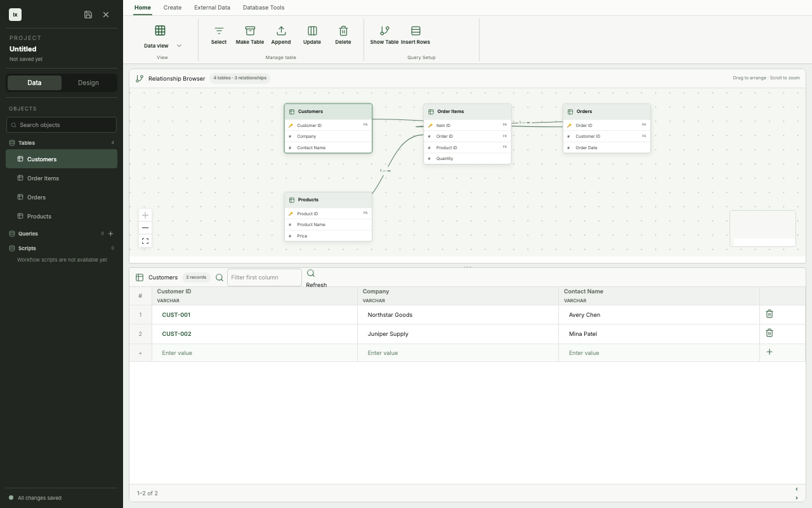Select Orders table in sidebar
Image resolution: width=812 pixels, height=508 pixels.
click(x=62, y=197)
